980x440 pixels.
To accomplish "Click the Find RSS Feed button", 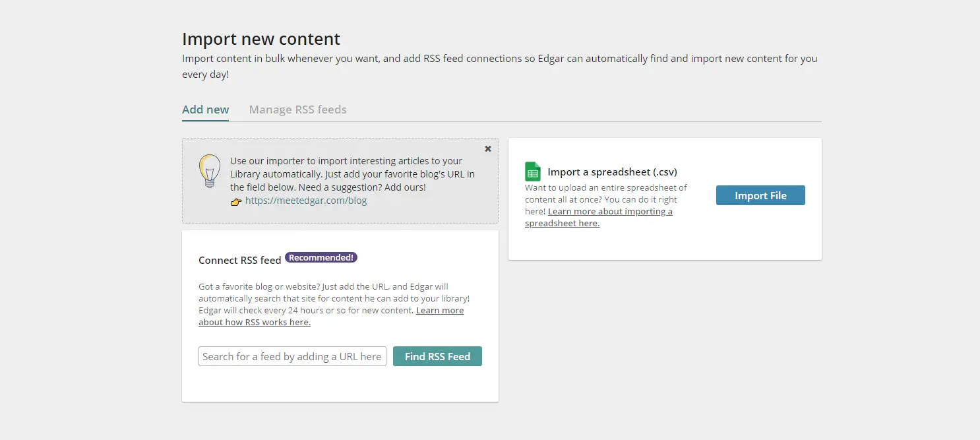I will [437, 356].
